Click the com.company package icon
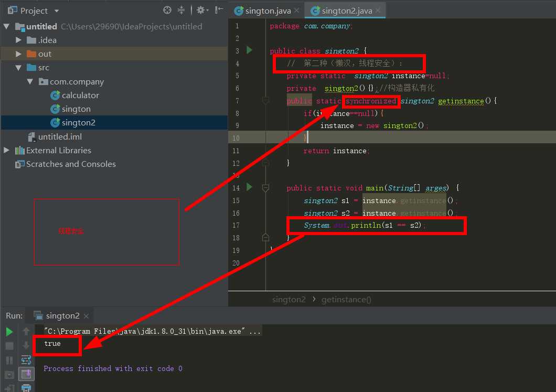 point(43,81)
